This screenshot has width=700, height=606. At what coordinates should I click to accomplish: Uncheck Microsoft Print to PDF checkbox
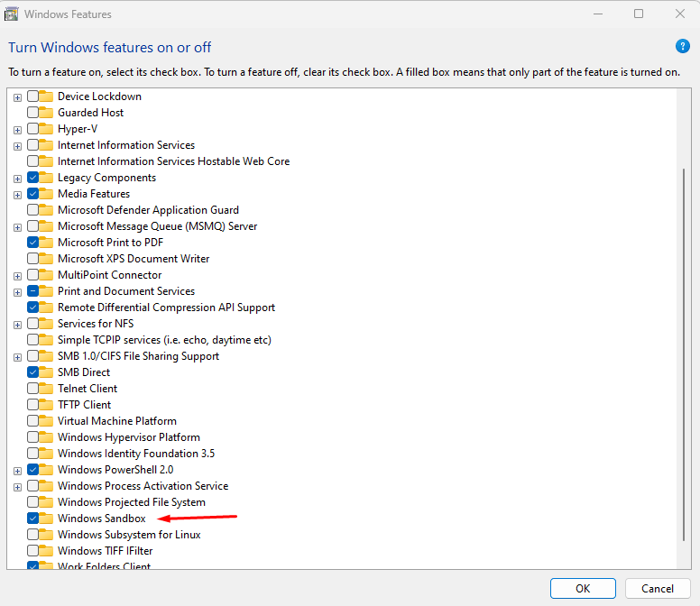pyautogui.click(x=32, y=243)
